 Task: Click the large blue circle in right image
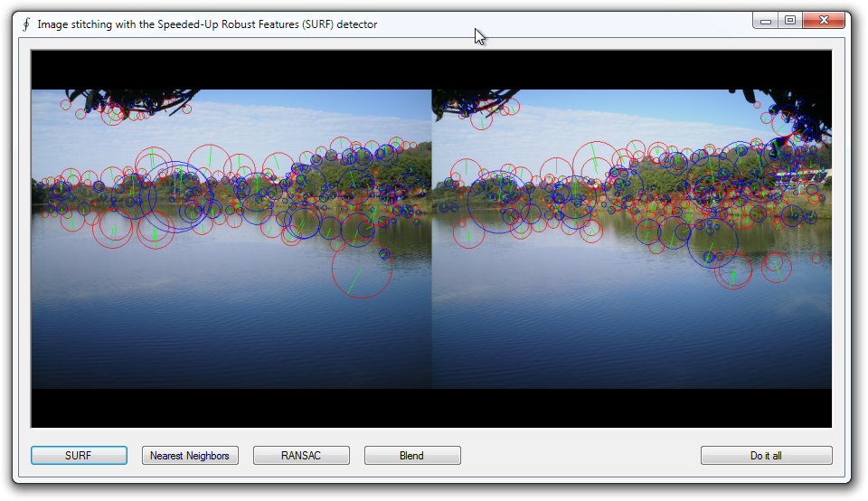tap(712, 241)
